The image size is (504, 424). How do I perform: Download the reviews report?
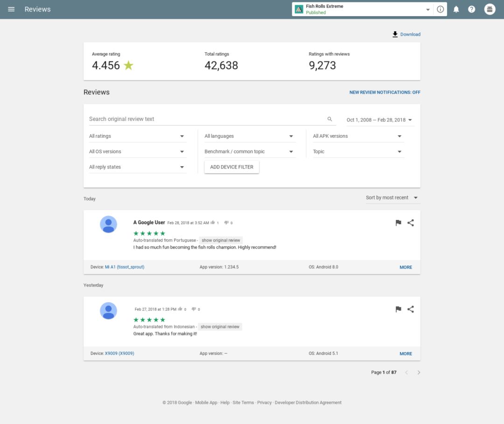[406, 34]
